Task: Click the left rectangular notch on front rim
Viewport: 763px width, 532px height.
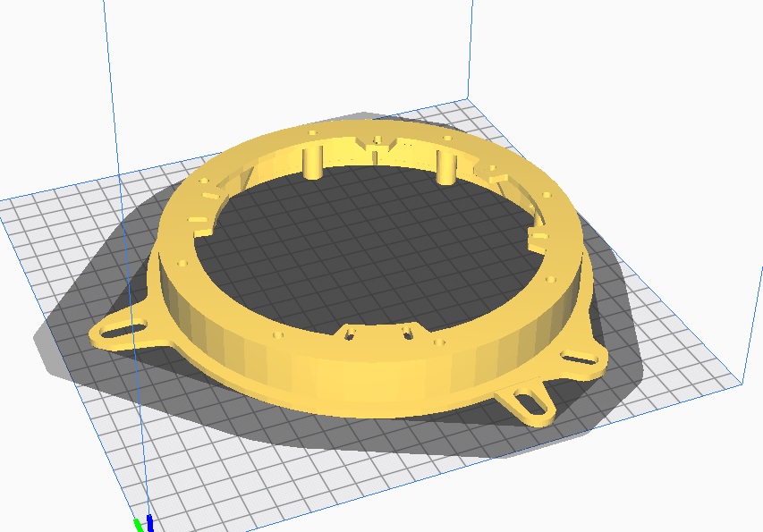Action: [348, 334]
